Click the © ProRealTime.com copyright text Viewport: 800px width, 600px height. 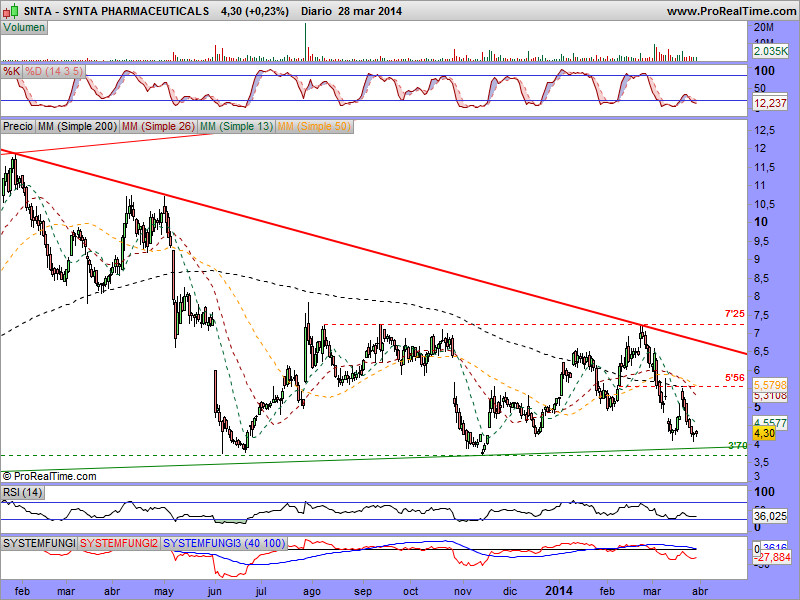[x=49, y=477]
